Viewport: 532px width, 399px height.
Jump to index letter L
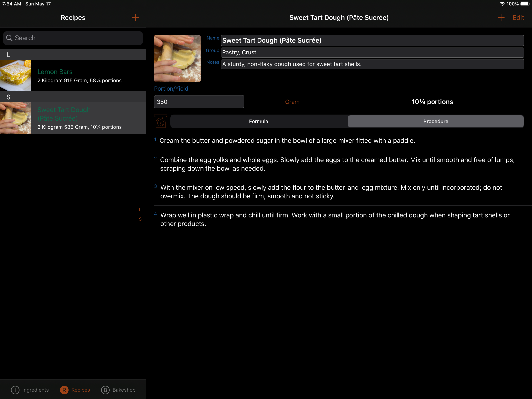[x=140, y=210]
